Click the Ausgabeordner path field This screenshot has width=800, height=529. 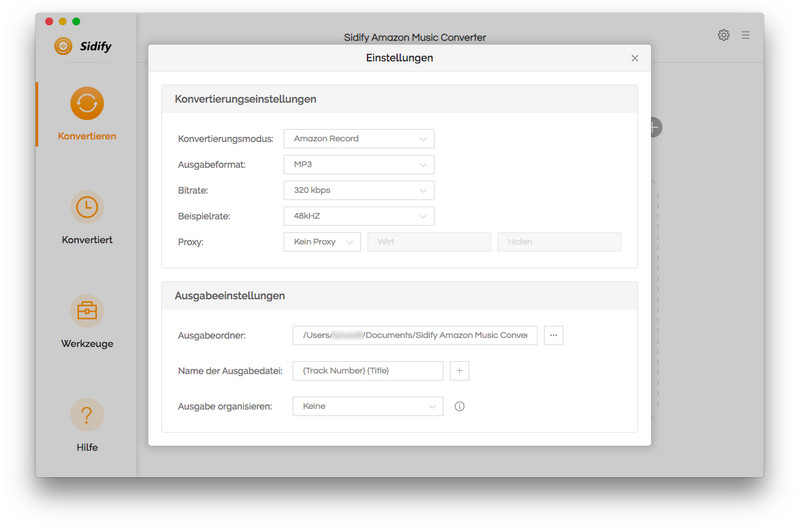point(415,335)
